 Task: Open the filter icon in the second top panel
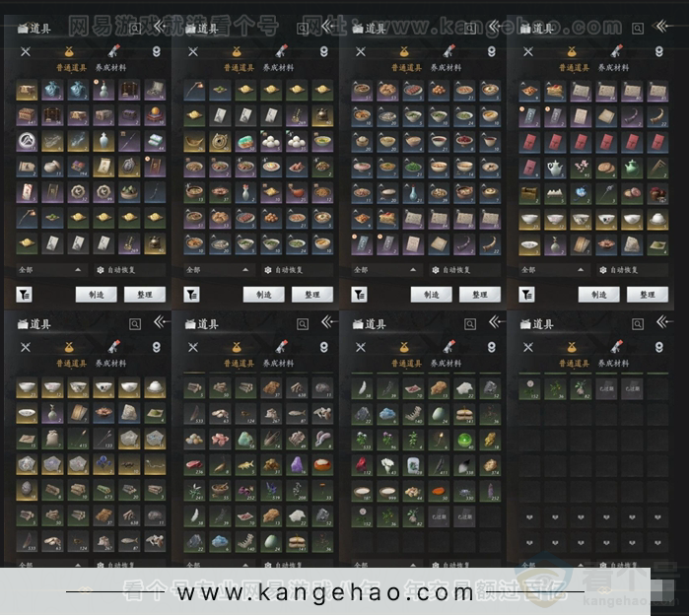[x=191, y=295]
